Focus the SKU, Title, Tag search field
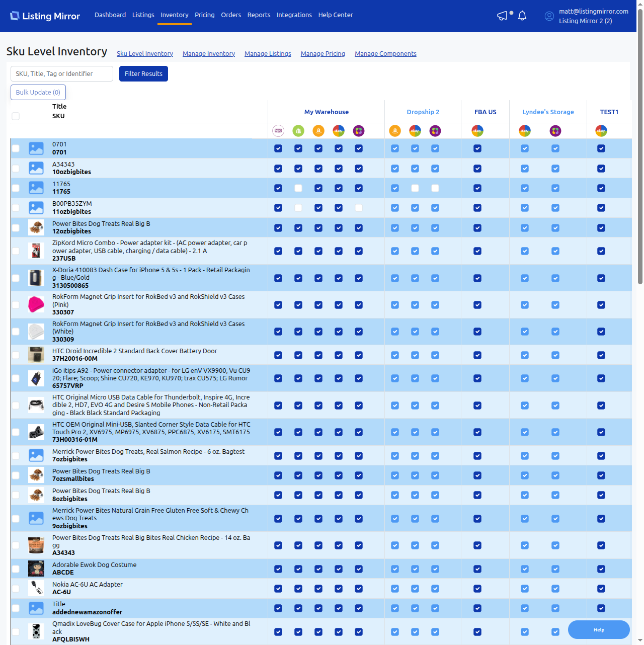 [x=62, y=74]
